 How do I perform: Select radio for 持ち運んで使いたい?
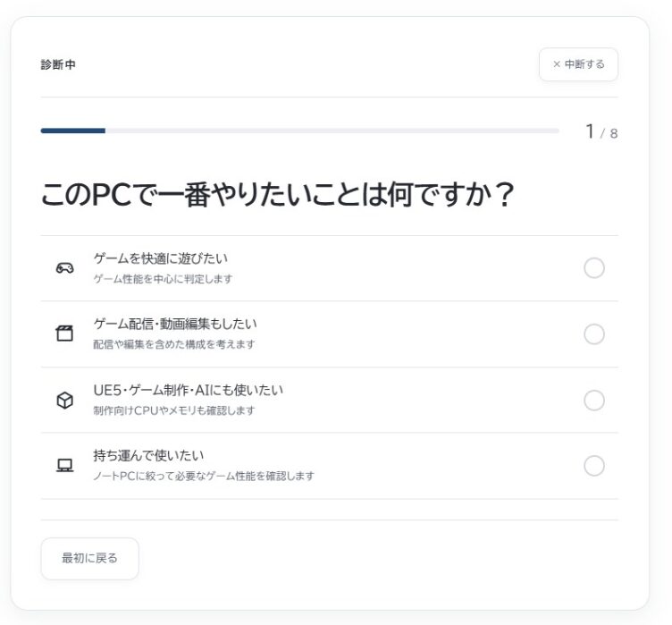(x=594, y=466)
